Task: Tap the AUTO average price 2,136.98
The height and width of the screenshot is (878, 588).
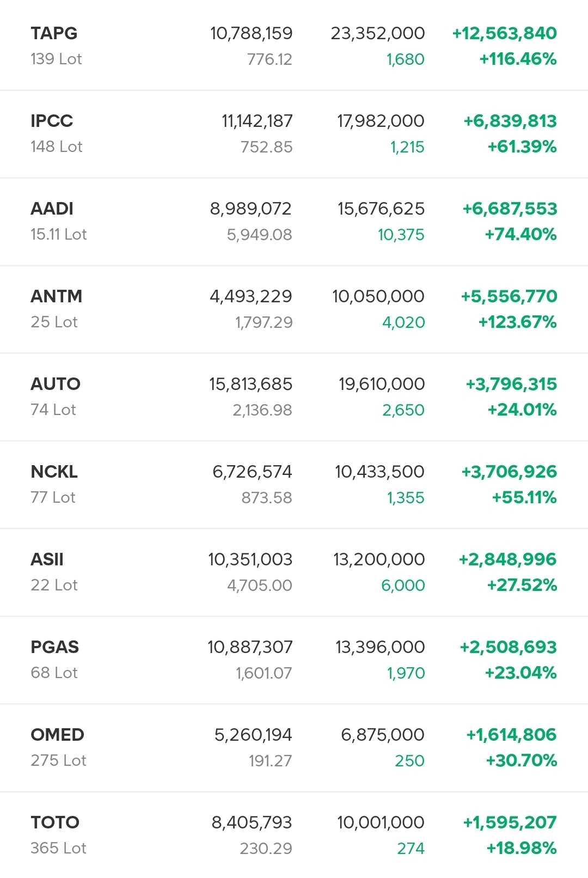Action: tap(262, 410)
